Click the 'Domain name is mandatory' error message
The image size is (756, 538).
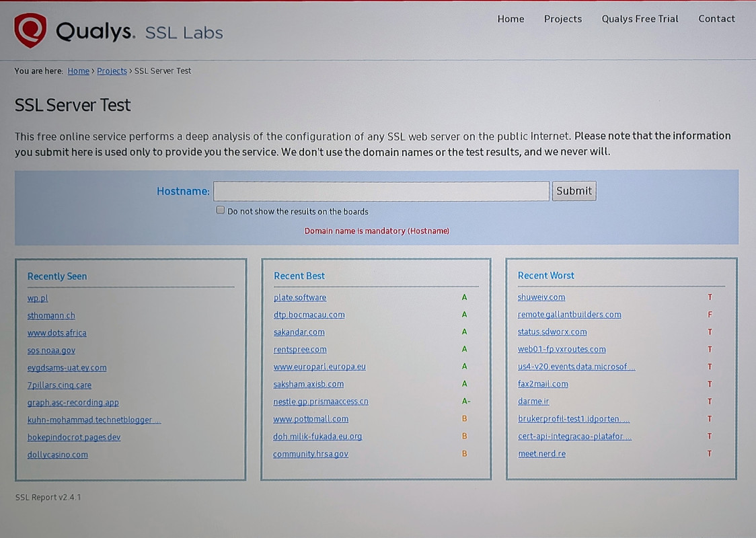377,231
